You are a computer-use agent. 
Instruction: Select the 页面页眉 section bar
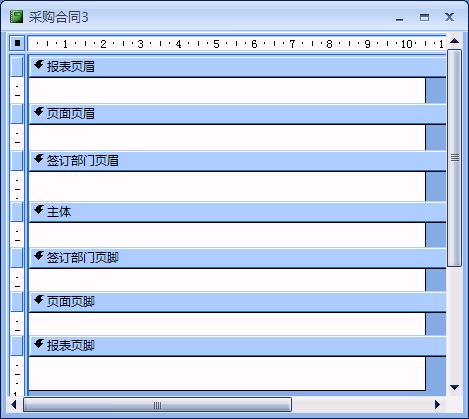[237, 114]
